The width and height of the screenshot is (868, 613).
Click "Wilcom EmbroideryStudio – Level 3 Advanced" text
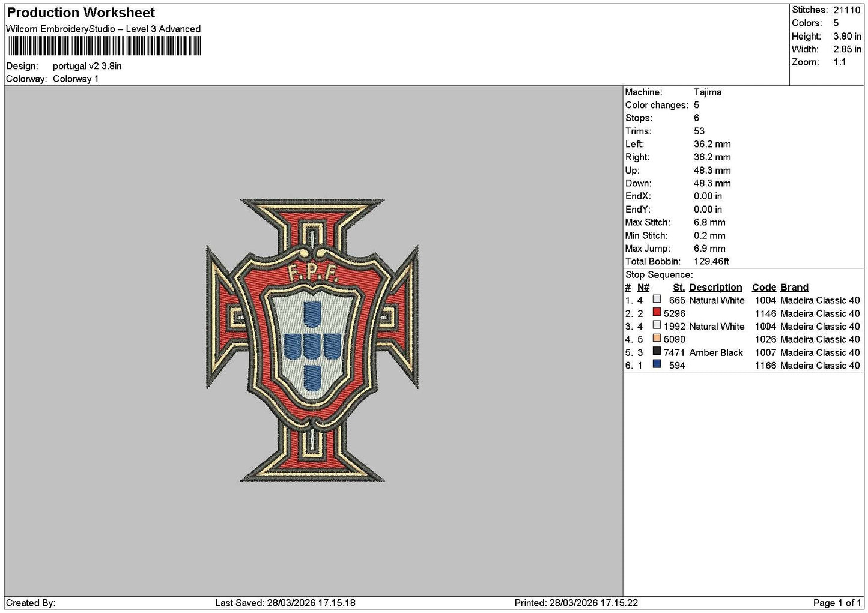coord(103,29)
